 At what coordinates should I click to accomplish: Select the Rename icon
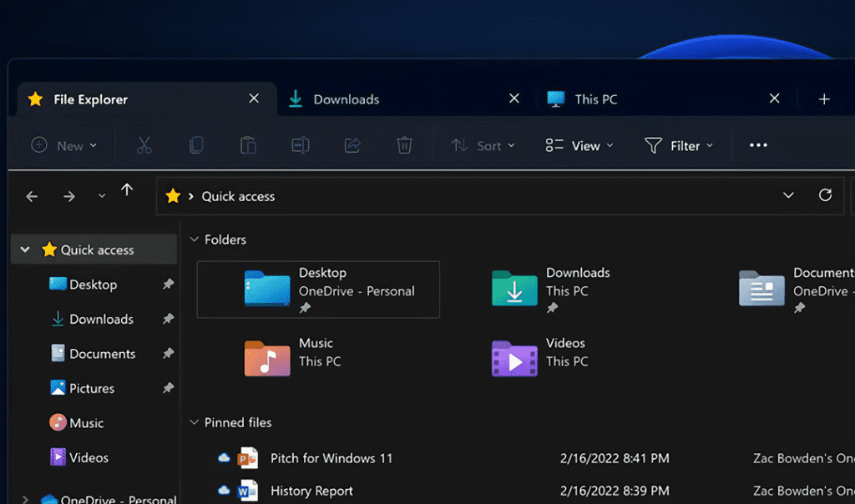tap(300, 145)
